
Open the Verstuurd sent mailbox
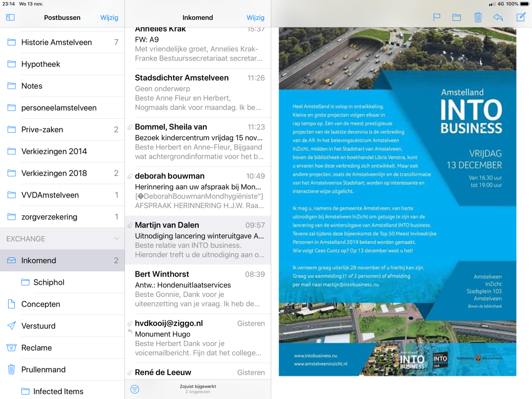38,326
